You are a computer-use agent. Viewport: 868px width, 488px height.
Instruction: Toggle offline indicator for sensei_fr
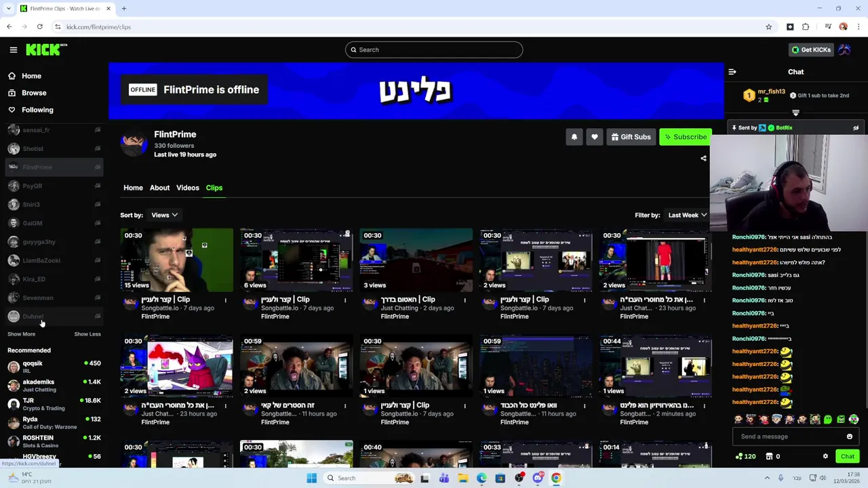pos(98,130)
